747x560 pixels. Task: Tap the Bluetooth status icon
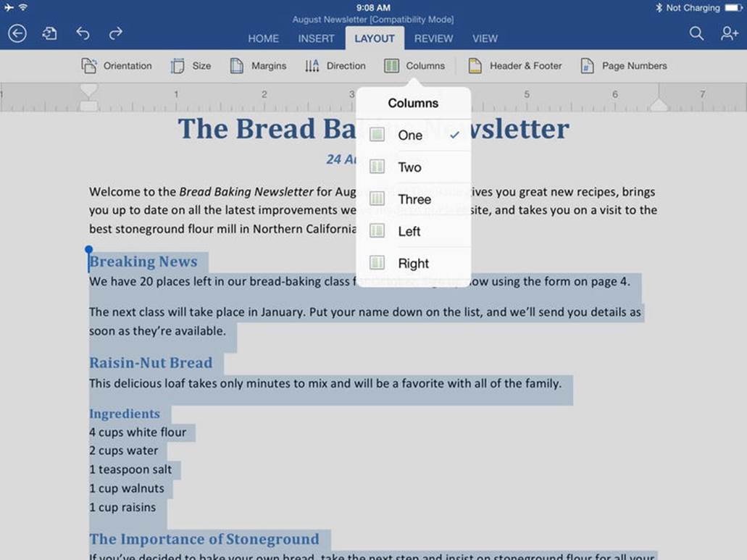659,8
